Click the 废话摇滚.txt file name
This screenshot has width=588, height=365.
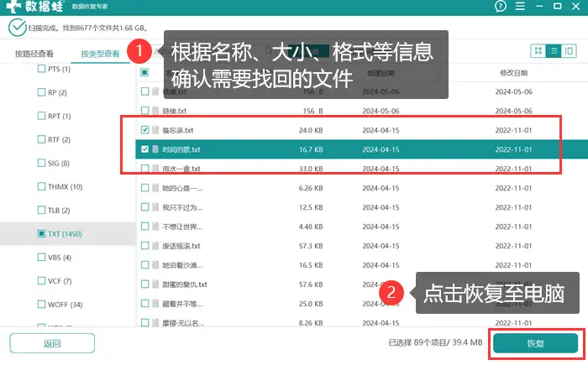click(x=181, y=246)
